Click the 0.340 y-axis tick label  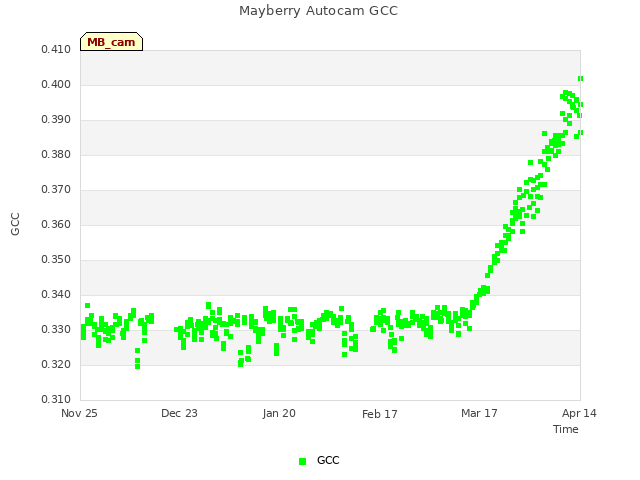pyautogui.click(x=56, y=295)
